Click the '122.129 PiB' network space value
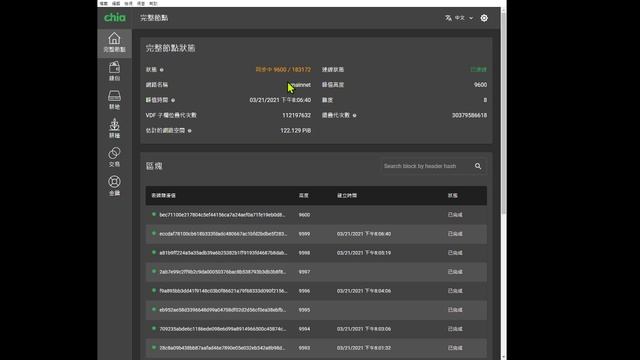 click(x=296, y=131)
